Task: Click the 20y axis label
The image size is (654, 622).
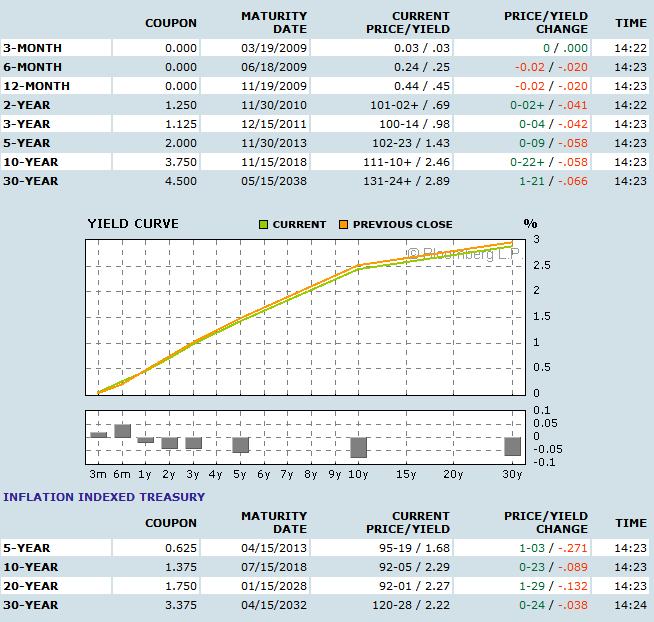Action: pyautogui.click(x=453, y=474)
